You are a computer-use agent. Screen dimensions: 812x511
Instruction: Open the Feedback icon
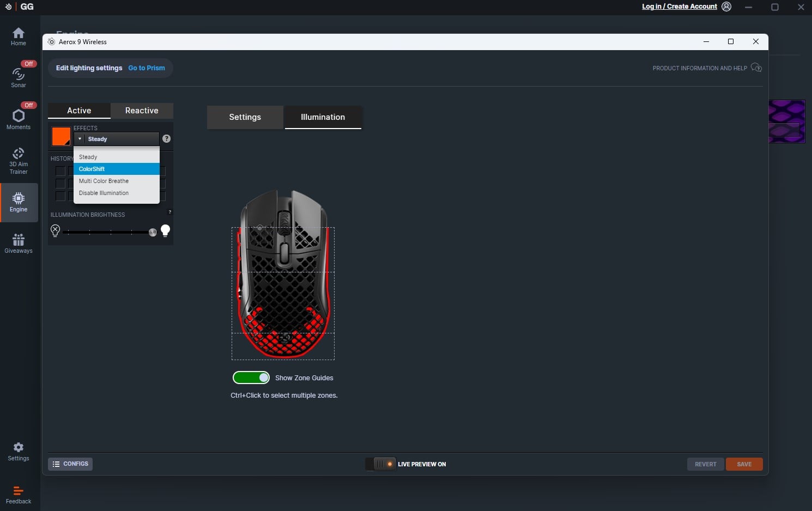pos(19,495)
